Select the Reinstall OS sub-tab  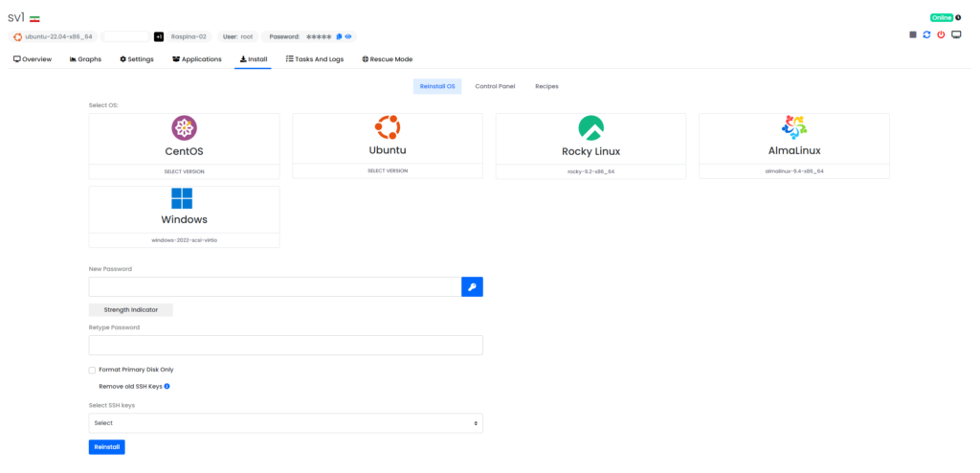[x=437, y=86]
